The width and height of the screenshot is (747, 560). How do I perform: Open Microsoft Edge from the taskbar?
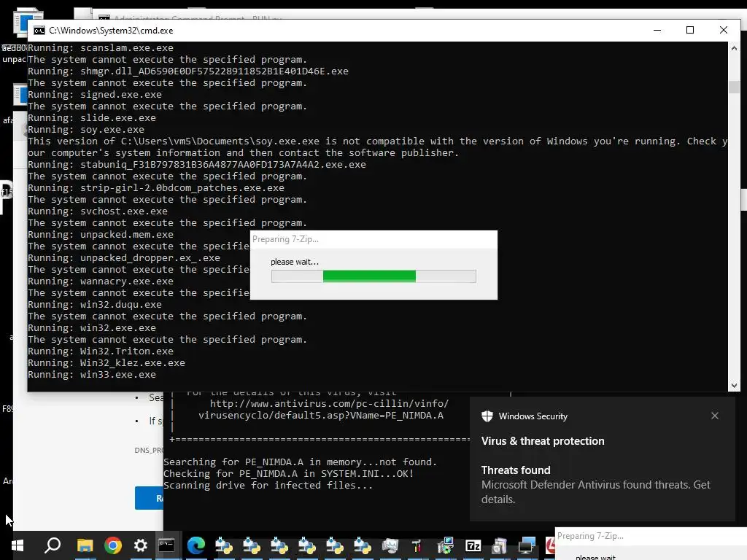coord(196,545)
